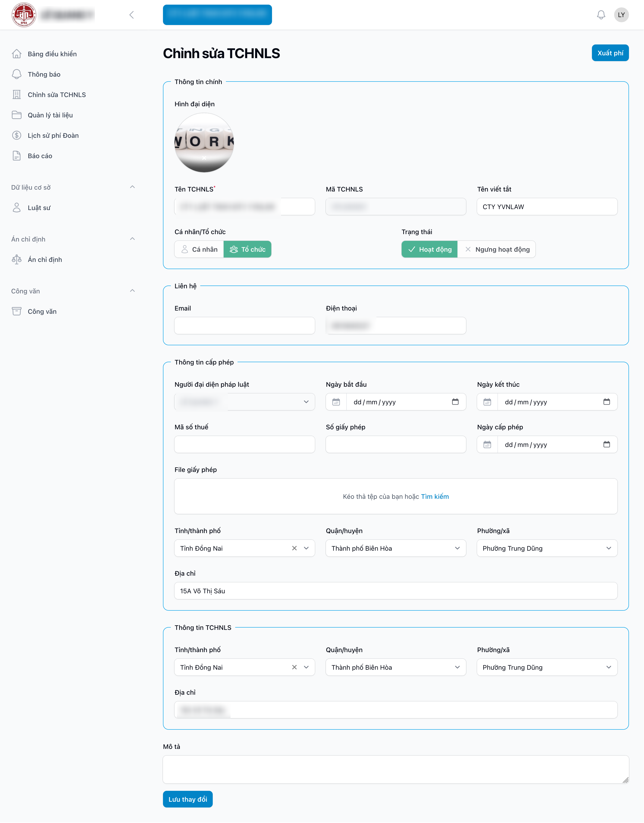Open the LY user avatar menu
Viewport: 644px width, 823px height.
click(x=621, y=15)
